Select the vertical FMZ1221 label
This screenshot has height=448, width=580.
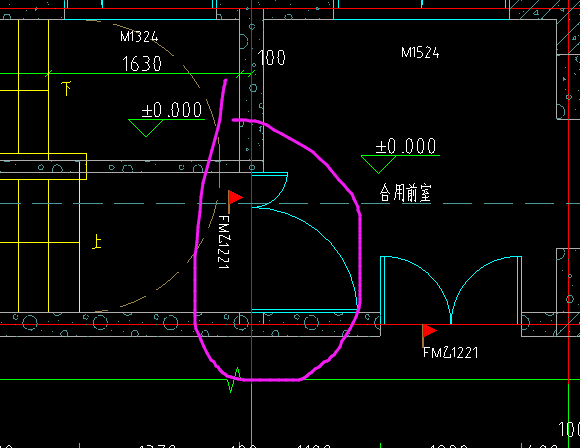[224, 242]
